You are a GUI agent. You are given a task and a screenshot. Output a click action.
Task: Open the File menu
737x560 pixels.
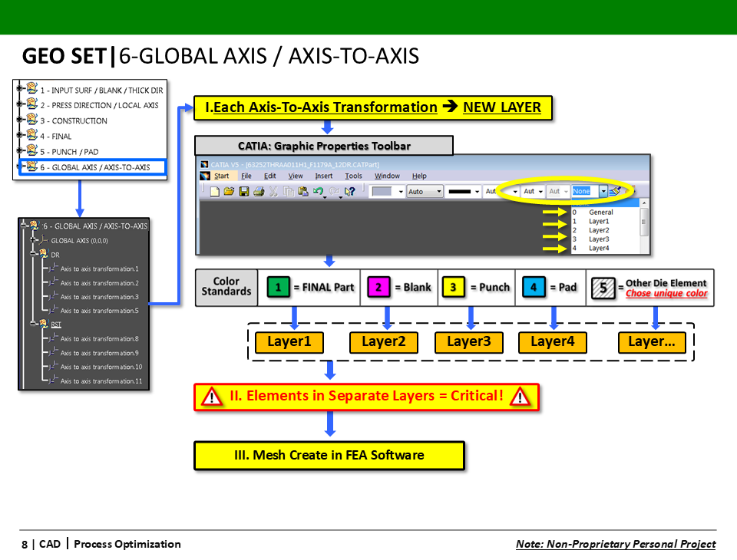[x=246, y=176]
